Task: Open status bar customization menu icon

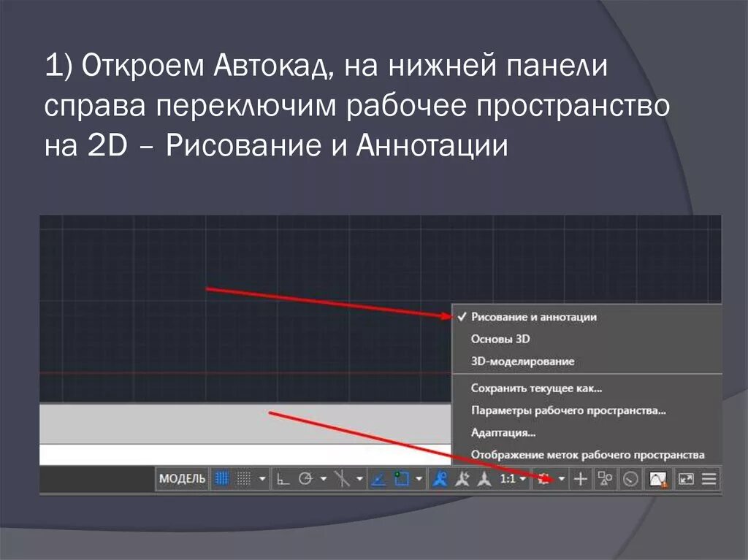Action: coord(709,478)
